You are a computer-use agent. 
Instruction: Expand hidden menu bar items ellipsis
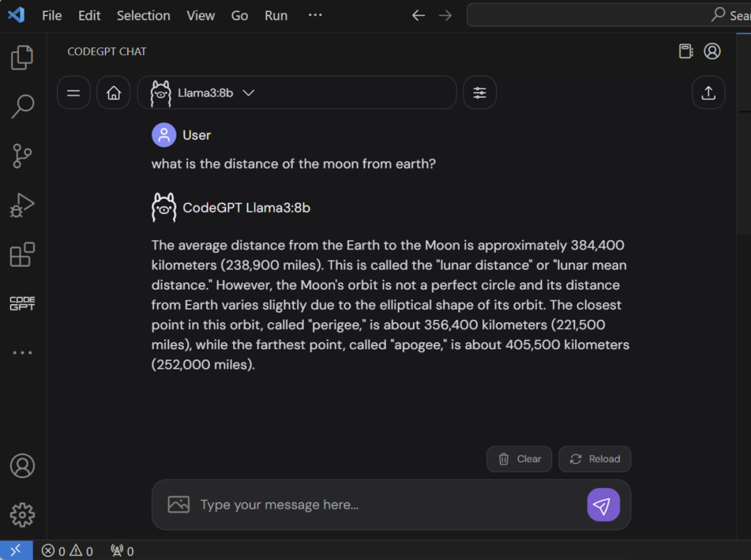point(315,15)
